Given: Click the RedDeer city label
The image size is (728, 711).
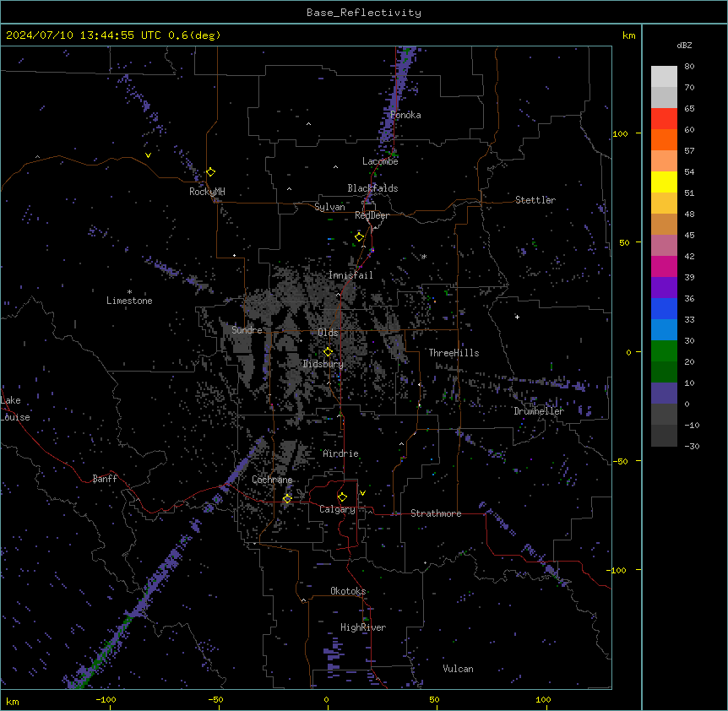Looking at the screenshot, I should [x=372, y=215].
